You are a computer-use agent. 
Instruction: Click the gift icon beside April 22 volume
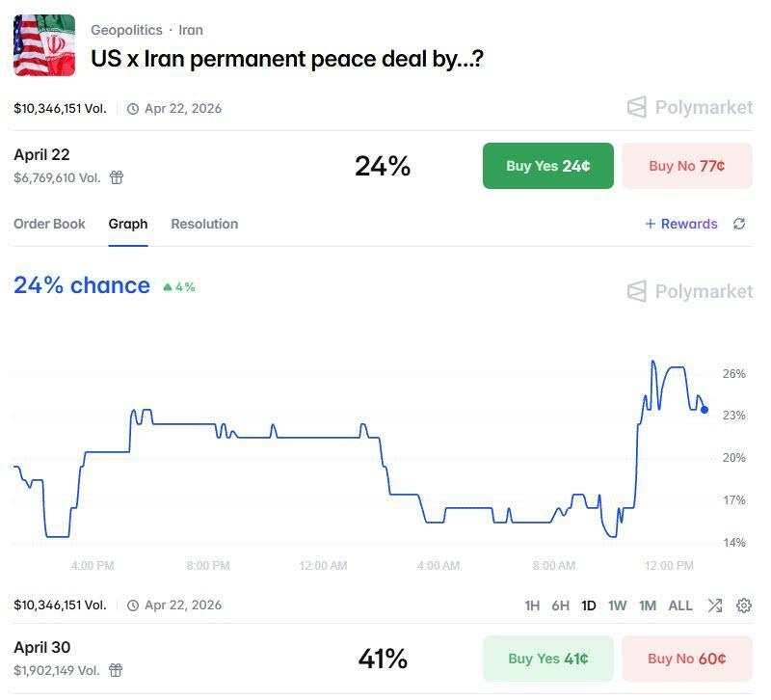pyautogui.click(x=117, y=177)
